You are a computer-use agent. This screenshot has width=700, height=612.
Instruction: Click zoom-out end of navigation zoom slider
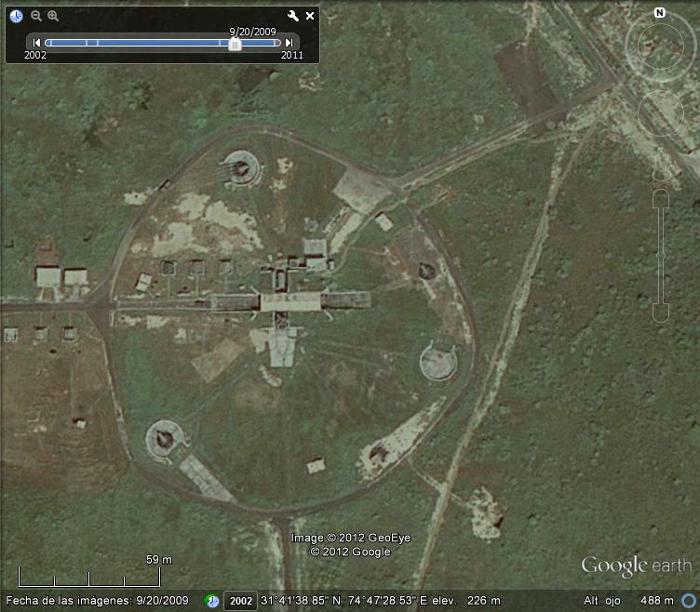click(661, 313)
